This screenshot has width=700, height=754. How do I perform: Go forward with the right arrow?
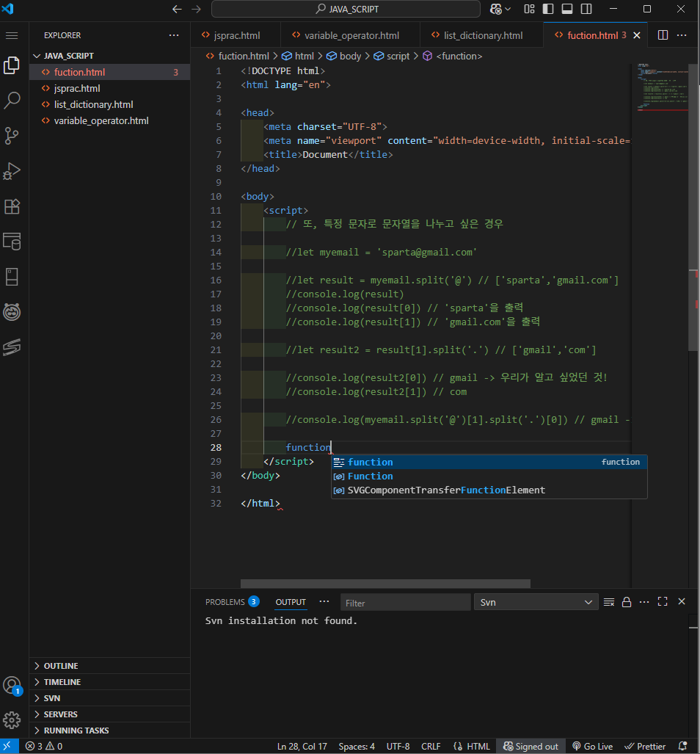pyautogui.click(x=196, y=9)
